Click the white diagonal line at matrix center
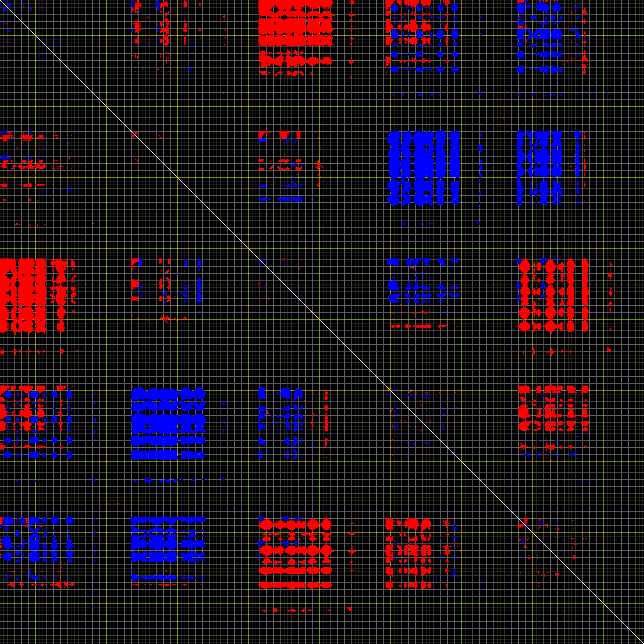644x644 pixels. point(322,322)
